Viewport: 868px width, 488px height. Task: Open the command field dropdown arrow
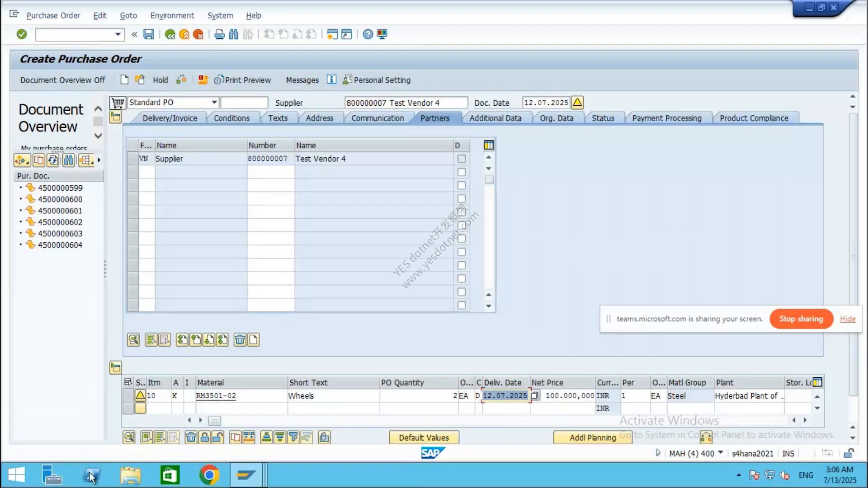(x=118, y=34)
